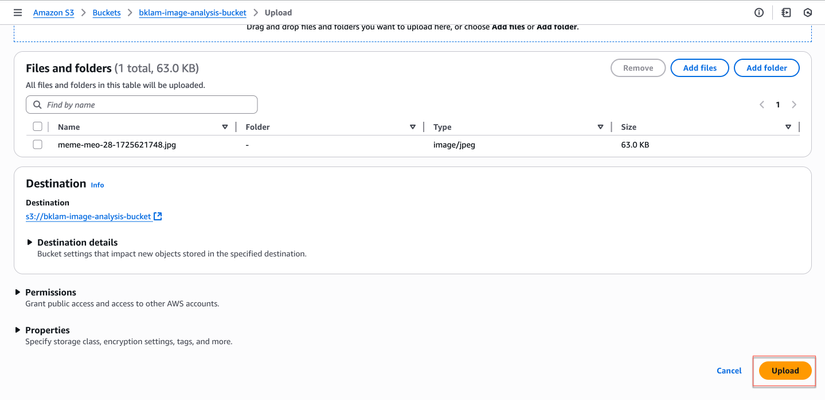The image size is (825, 400).
Task: Click the external link icon beside destination
Action: point(158,216)
